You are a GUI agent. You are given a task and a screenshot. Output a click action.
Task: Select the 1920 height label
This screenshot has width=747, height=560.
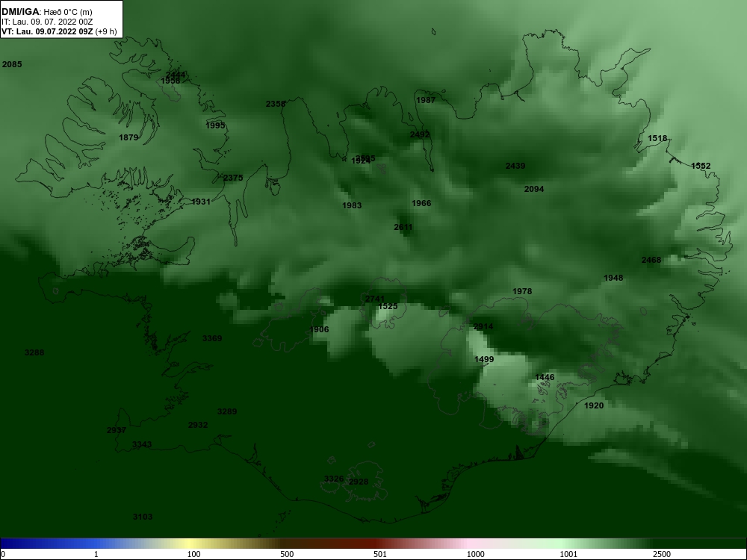click(594, 405)
